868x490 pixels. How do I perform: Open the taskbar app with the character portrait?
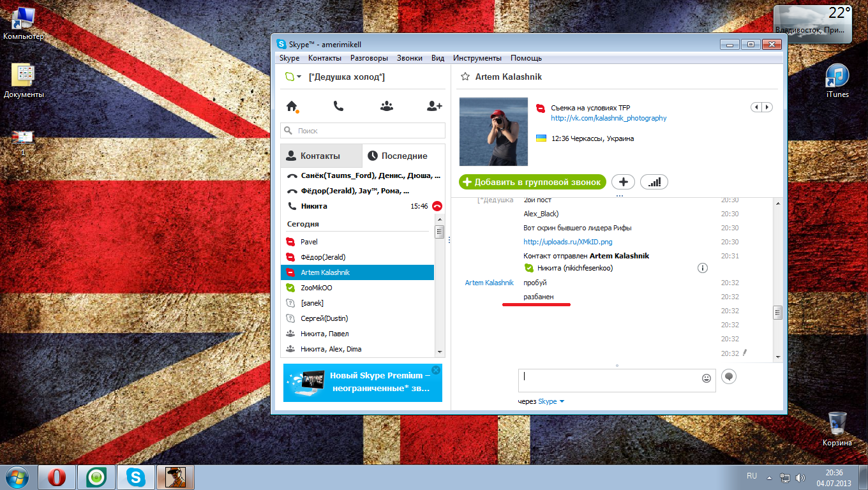pyautogui.click(x=175, y=477)
